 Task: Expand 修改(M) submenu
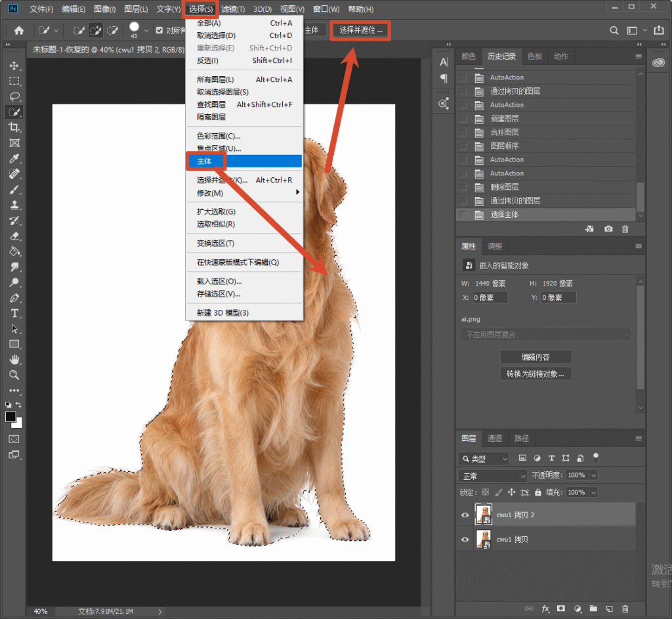[244, 193]
